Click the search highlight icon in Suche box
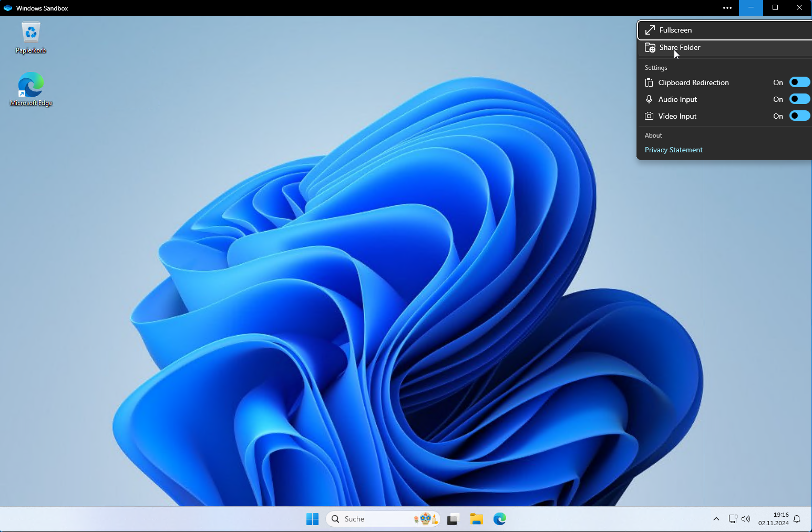 (x=426, y=519)
